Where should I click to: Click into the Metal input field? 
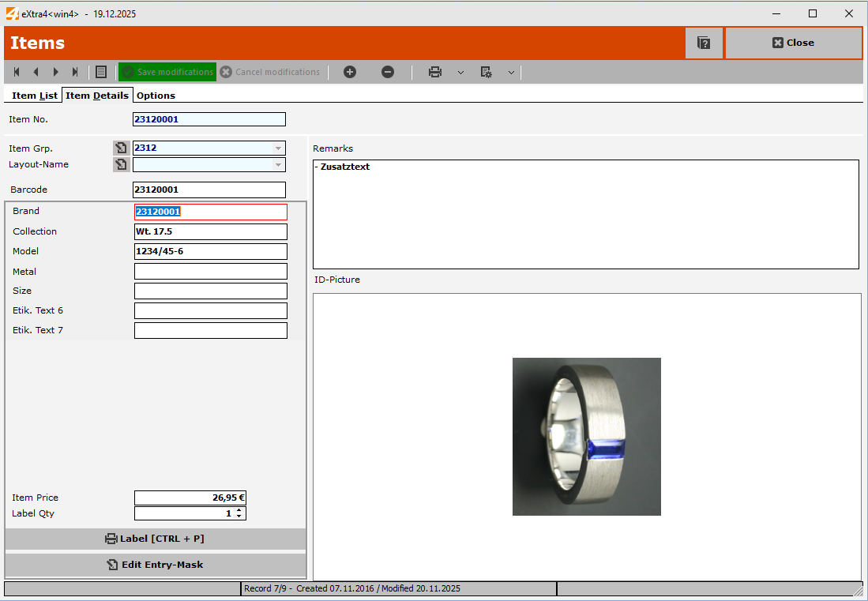[211, 271]
